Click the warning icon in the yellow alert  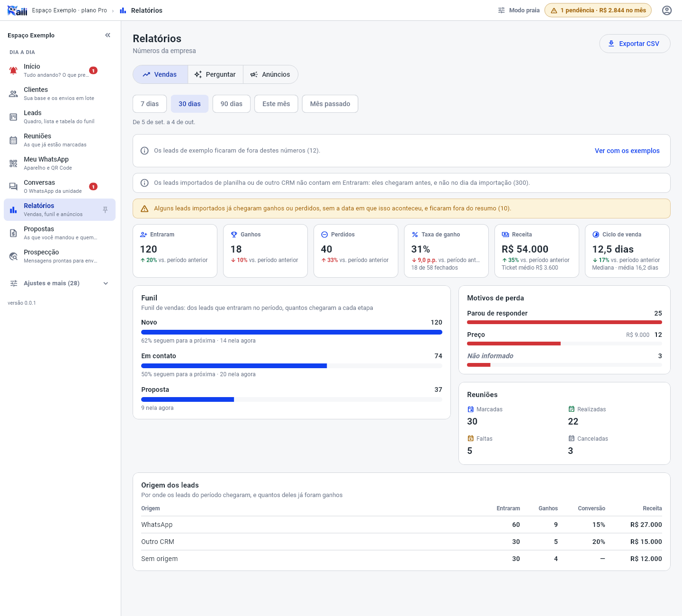tap(145, 208)
